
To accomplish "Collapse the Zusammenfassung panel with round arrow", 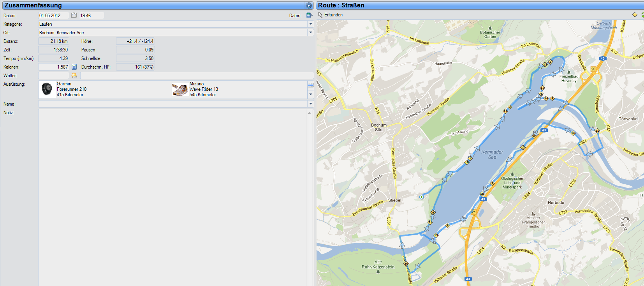I will 309,5.
